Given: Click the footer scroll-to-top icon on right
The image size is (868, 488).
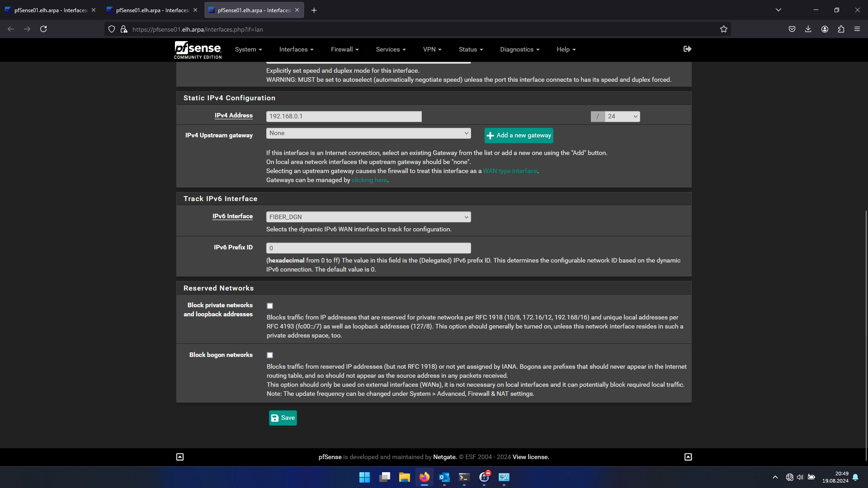Looking at the screenshot, I should pos(688,457).
